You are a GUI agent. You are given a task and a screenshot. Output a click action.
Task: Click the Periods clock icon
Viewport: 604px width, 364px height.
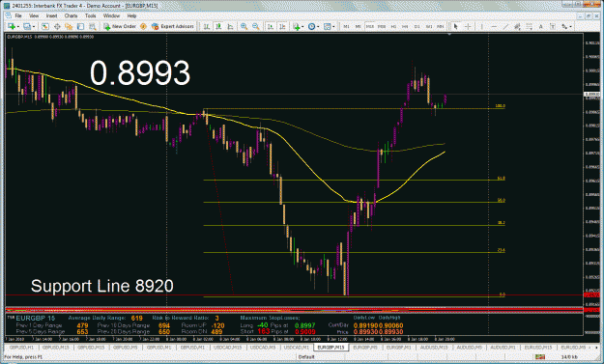(311, 26)
